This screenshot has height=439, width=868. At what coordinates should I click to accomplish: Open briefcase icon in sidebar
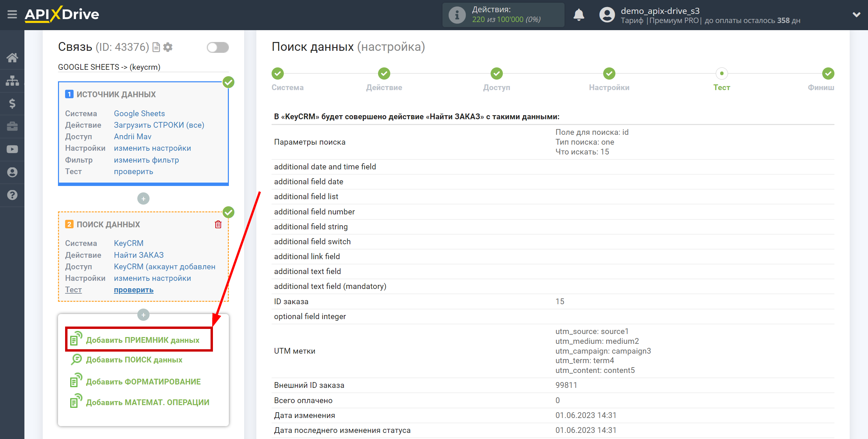[12, 126]
